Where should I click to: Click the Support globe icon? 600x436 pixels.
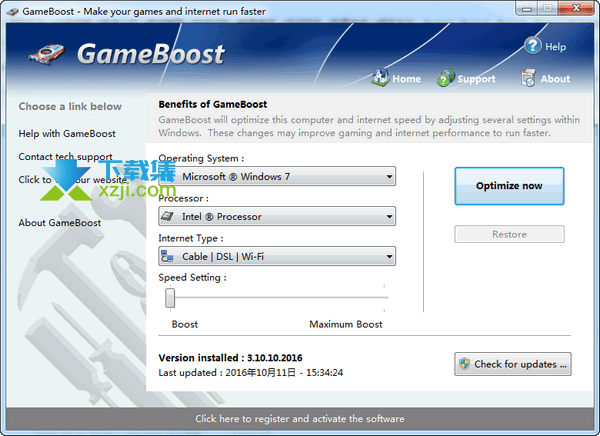tap(446, 78)
